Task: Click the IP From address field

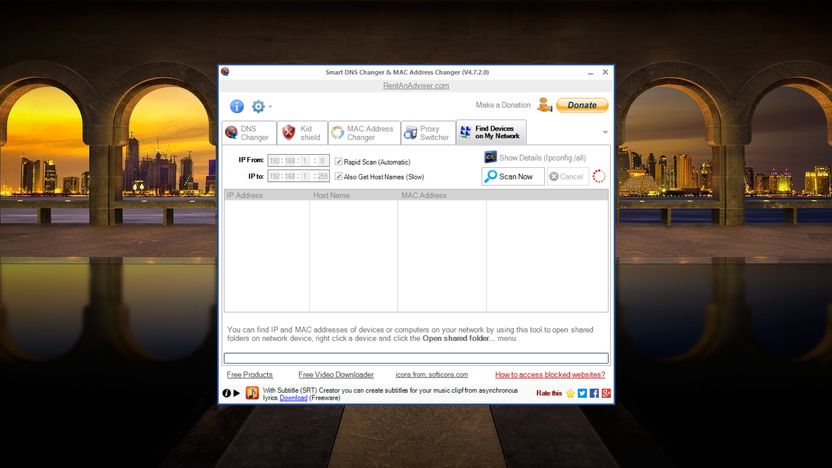Action: 298,160
